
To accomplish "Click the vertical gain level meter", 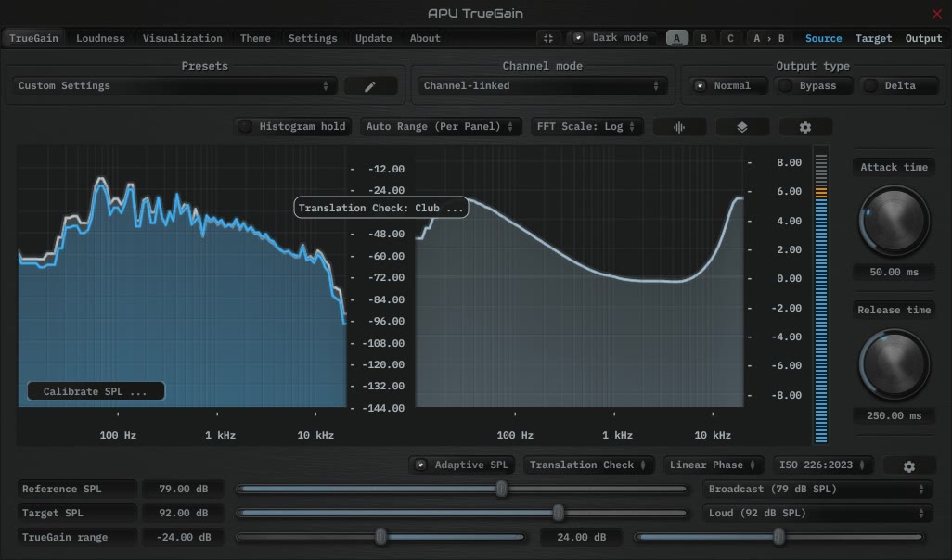I will [x=821, y=296].
